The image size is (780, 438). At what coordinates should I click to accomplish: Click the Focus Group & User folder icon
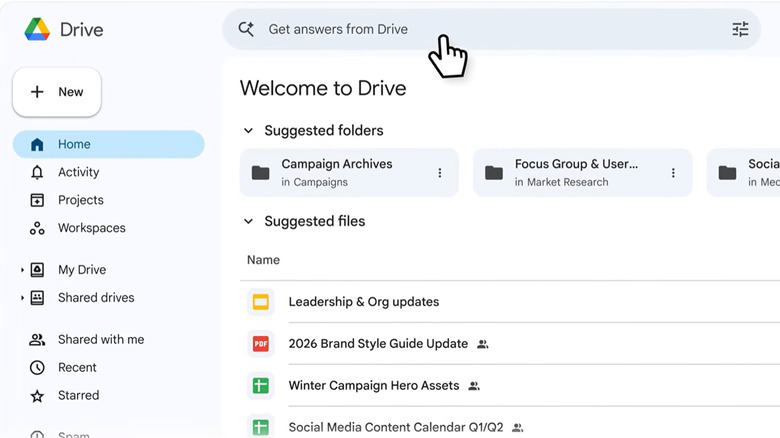click(x=494, y=173)
